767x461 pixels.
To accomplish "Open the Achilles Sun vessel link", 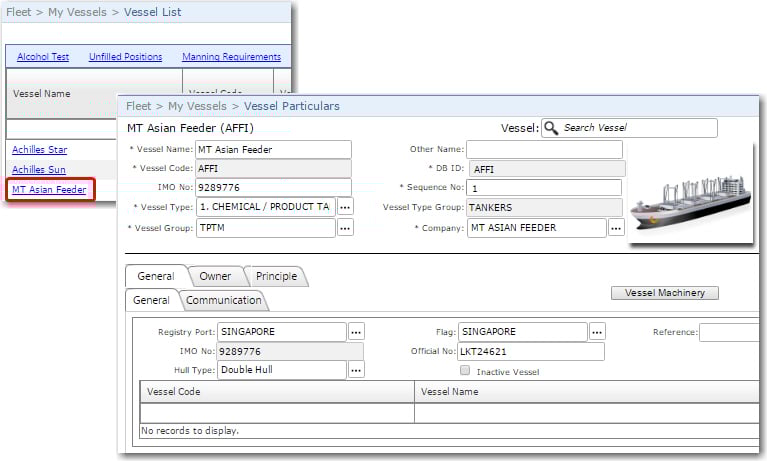I will [x=39, y=169].
